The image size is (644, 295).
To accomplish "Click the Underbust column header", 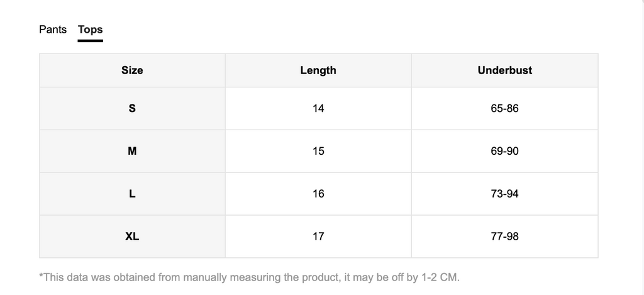I will pos(504,70).
